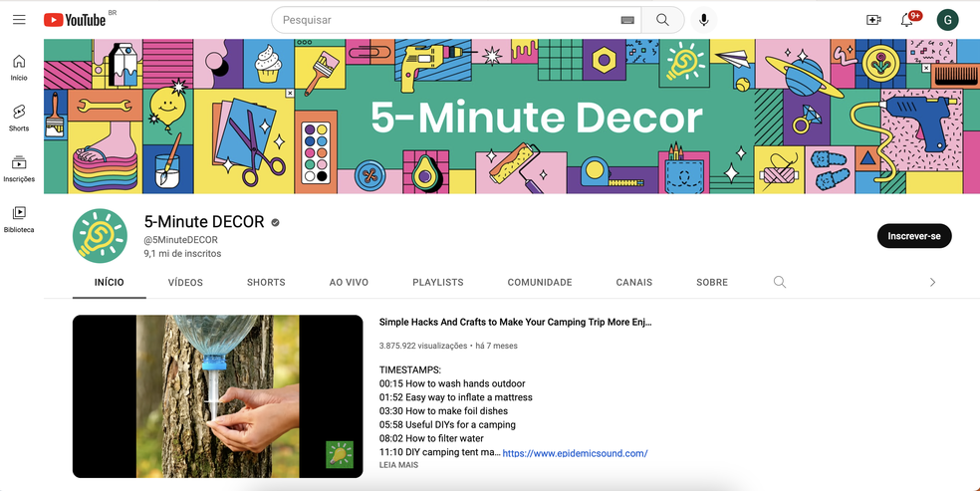980x491 pixels.
Task: Expand description with LEIA MAIS
Action: 398,465
